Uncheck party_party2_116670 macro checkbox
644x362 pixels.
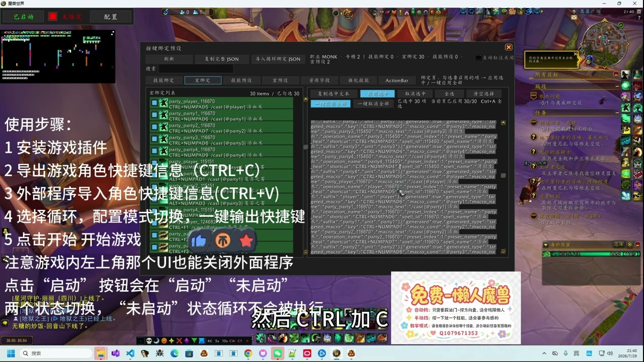(154, 127)
